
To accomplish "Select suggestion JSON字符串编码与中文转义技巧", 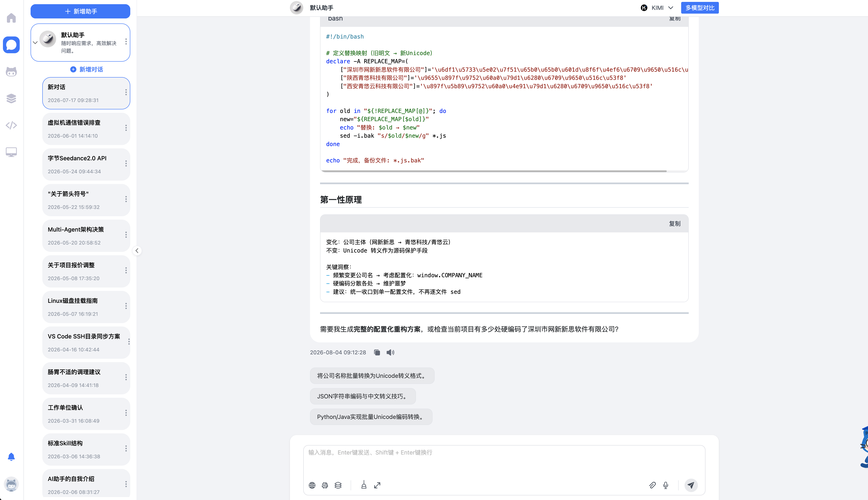I will coord(363,396).
